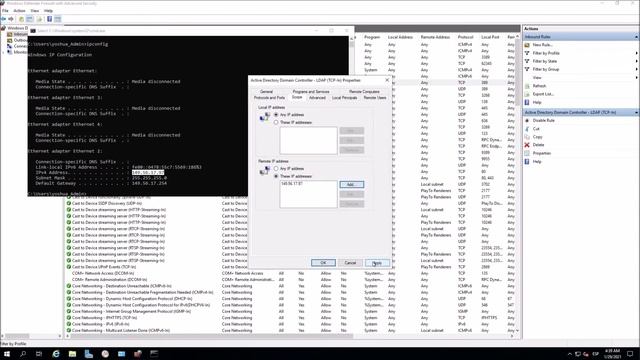640x360 pixels.
Task: Switch to the Advanced tab
Action: click(317, 98)
